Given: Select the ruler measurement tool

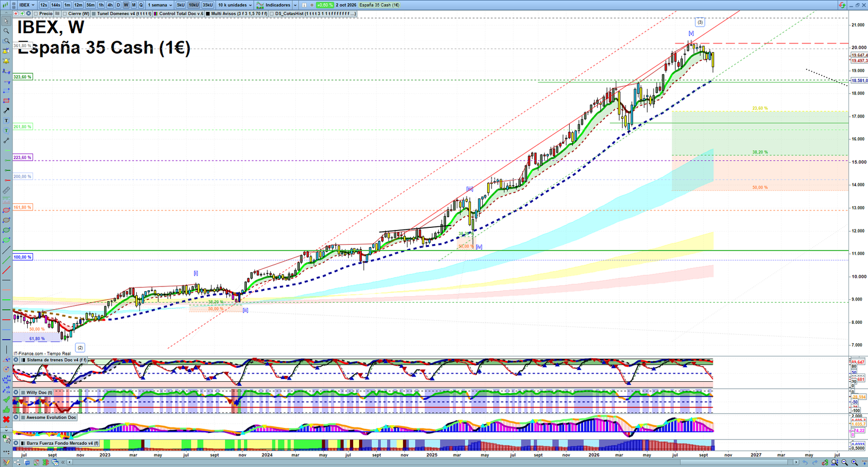Looking at the screenshot, I should pos(7,190).
